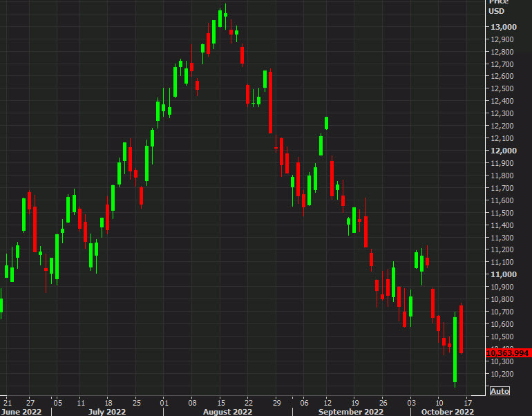Click the 11,500 price axis label

pos(502,213)
